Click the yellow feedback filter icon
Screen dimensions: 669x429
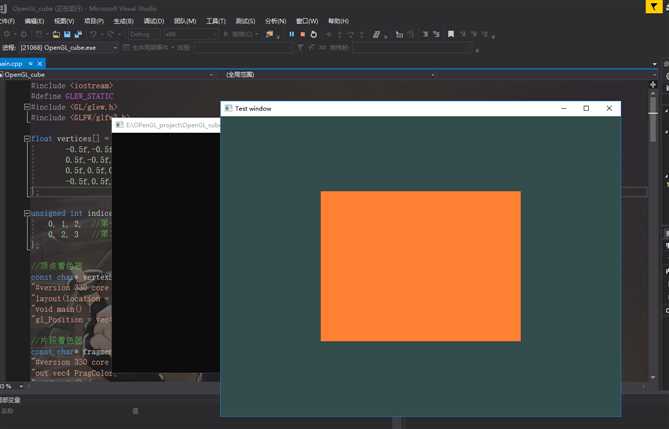pyautogui.click(x=653, y=6)
